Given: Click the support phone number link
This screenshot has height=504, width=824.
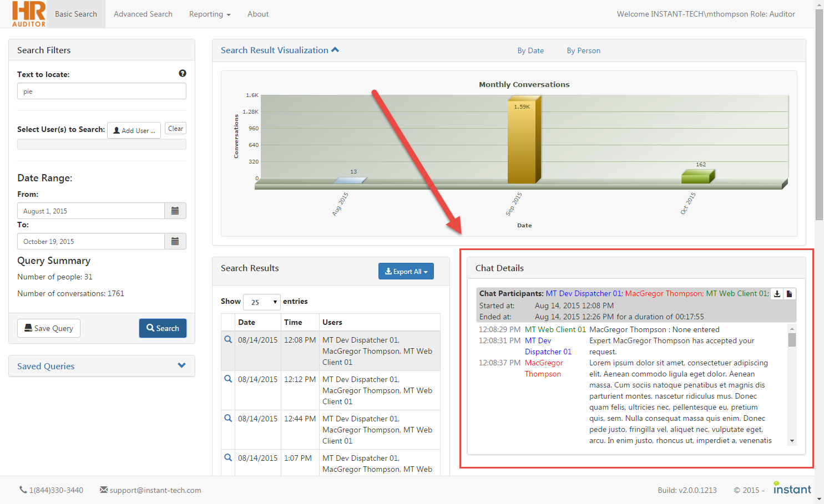Looking at the screenshot, I should (56, 490).
